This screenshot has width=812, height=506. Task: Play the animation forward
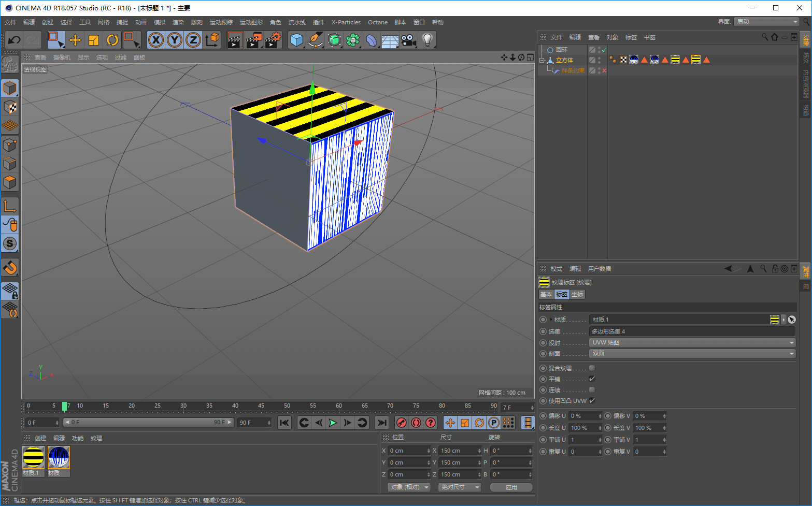(x=333, y=423)
